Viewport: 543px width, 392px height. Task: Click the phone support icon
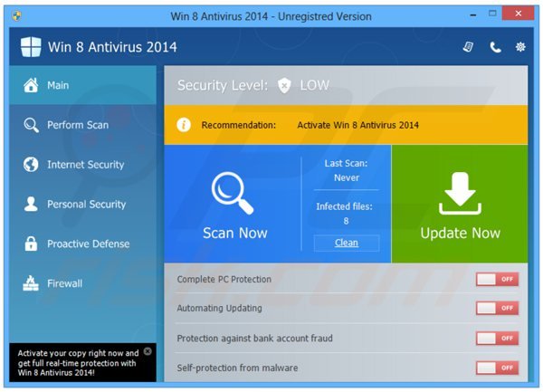pos(495,47)
